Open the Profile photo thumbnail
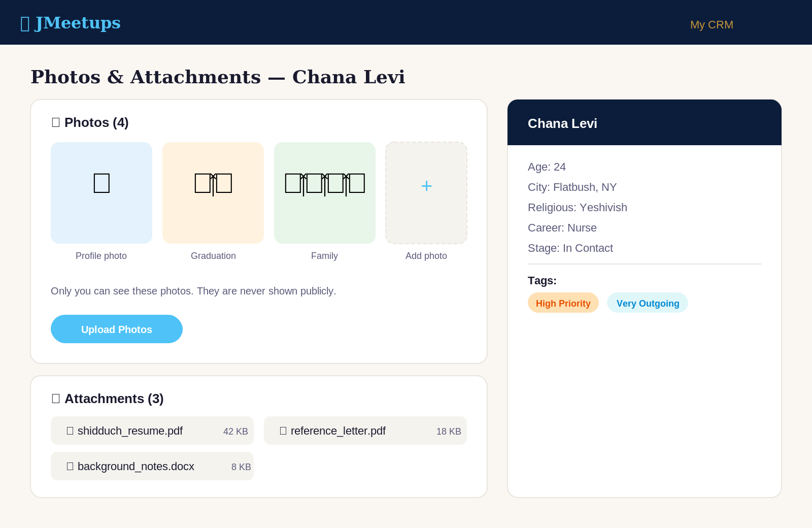Screen dimensions: 812x528 (101, 192)
